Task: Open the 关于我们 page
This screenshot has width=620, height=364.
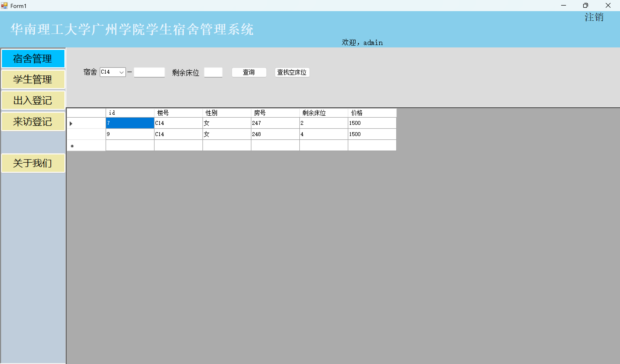Action: [x=33, y=163]
